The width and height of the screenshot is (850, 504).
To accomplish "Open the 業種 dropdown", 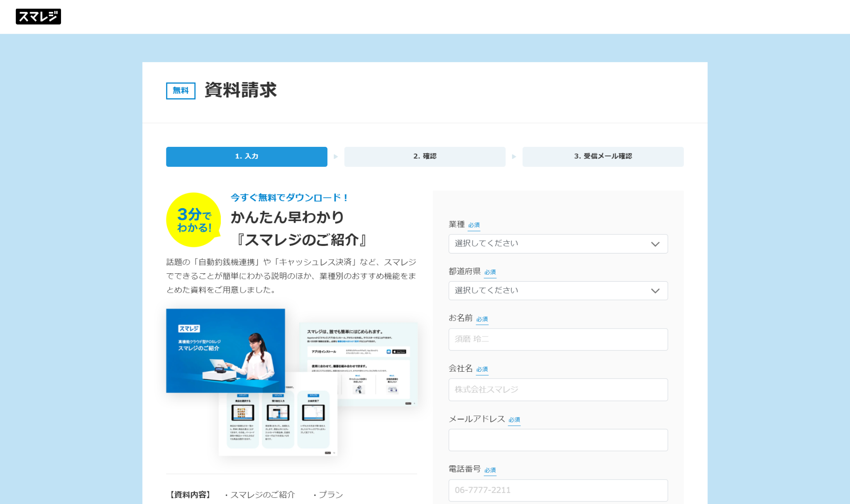I will click(x=558, y=244).
